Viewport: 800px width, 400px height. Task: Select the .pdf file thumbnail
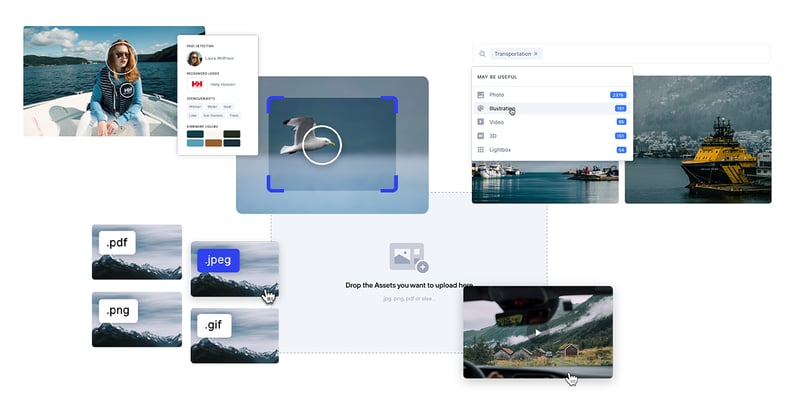(137, 252)
